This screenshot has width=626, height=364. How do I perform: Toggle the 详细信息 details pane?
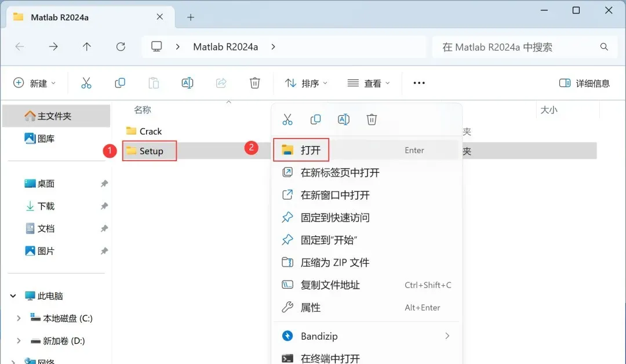click(584, 83)
